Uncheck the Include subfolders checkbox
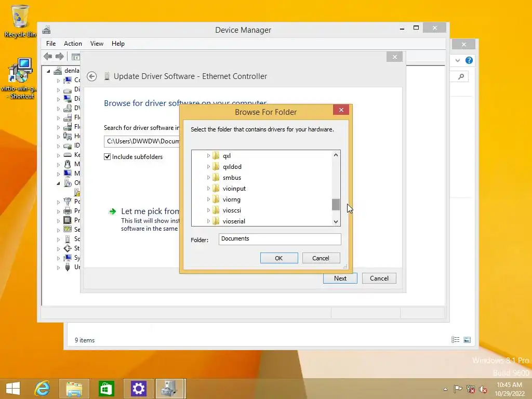532x399 pixels. pos(107,157)
